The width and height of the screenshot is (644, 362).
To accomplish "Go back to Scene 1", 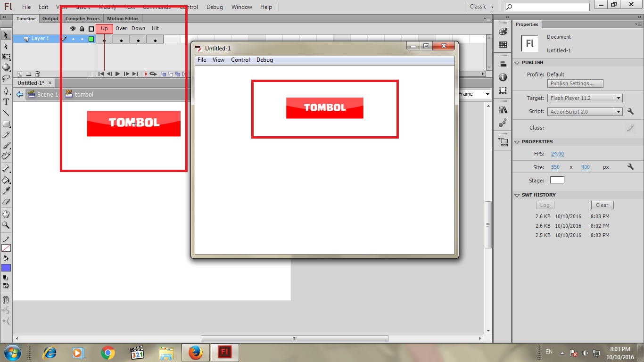I will click(x=43, y=94).
